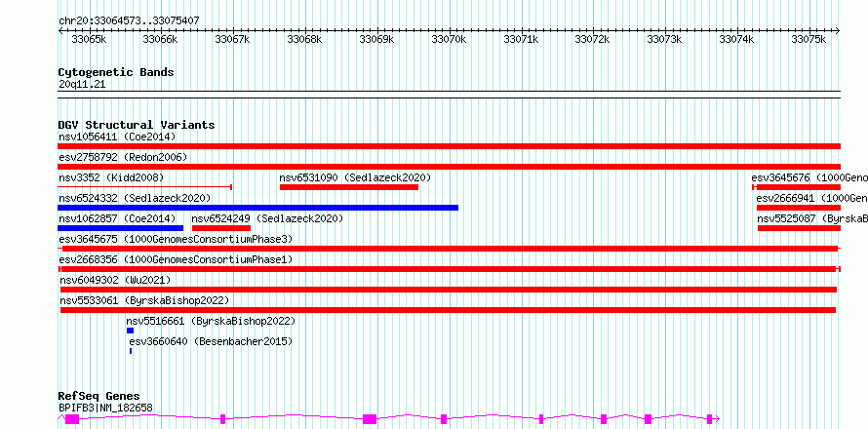The height and width of the screenshot is (429, 868).
Task: Select the esv2666941 red bar at right
Action: [799, 208]
